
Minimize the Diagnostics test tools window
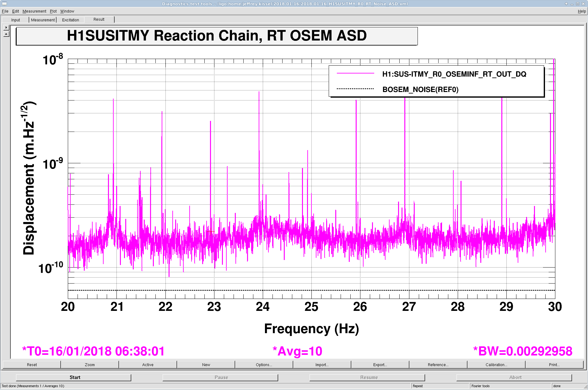pyautogui.click(x=572, y=4)
